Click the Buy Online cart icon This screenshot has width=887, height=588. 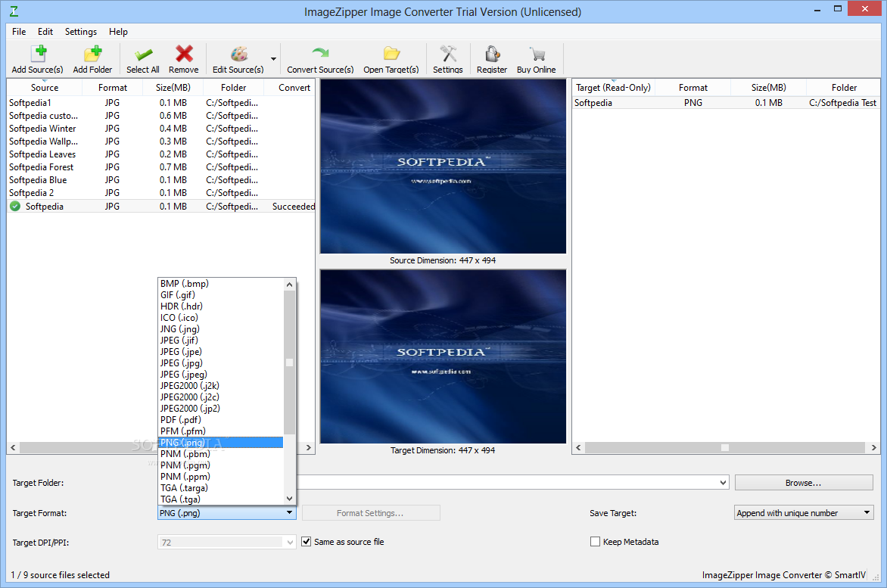pos(537,54)
